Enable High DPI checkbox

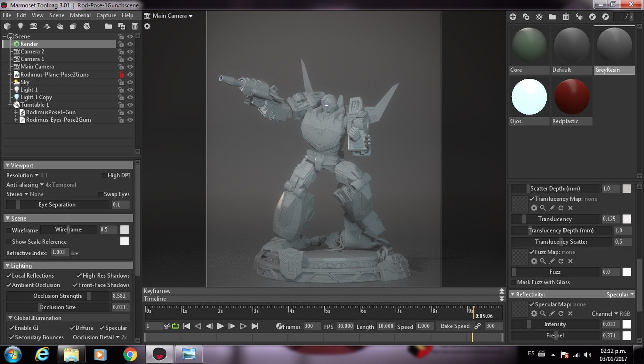coord(103,175)
